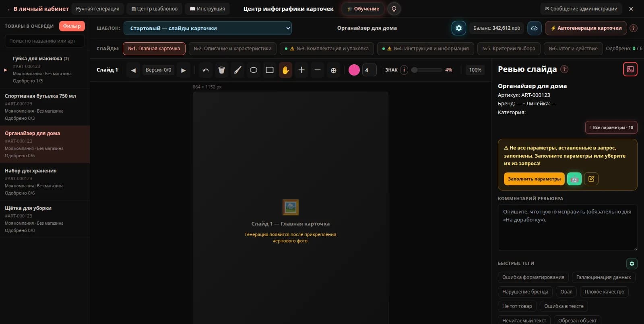Click the cloud sync icon

coord(535,28)
